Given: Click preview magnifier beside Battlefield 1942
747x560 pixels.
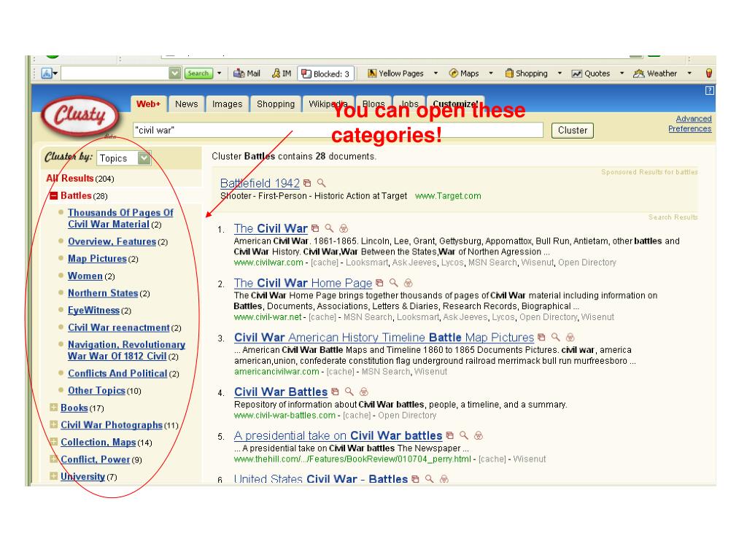Looking at the screenshot, I should point(322,183).
